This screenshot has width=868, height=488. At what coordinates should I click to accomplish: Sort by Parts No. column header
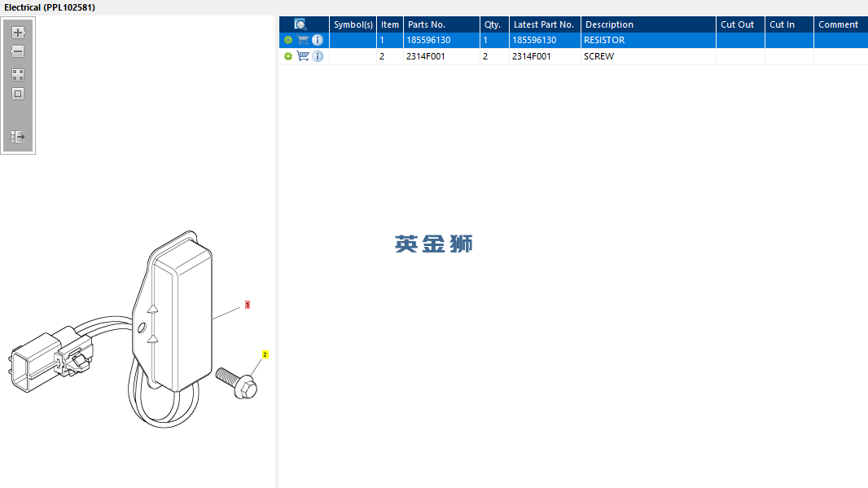click(441, 24)
